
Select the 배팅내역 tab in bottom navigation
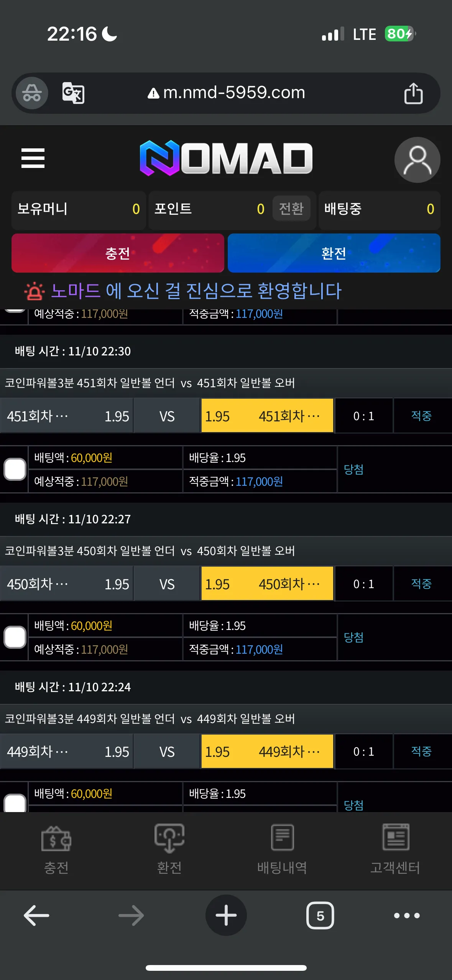pos(282,850)
